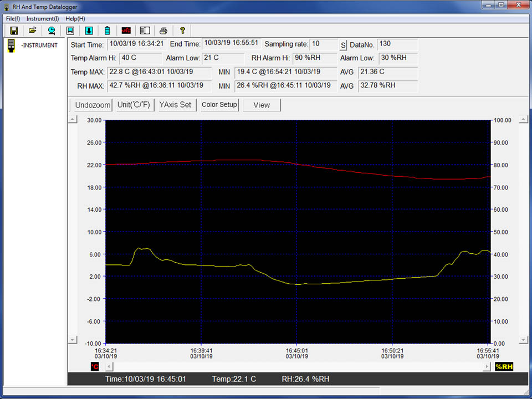Click the RH MAX value 42.7 %RH
This screenshot has height=399, width=532.
point(160,86)
